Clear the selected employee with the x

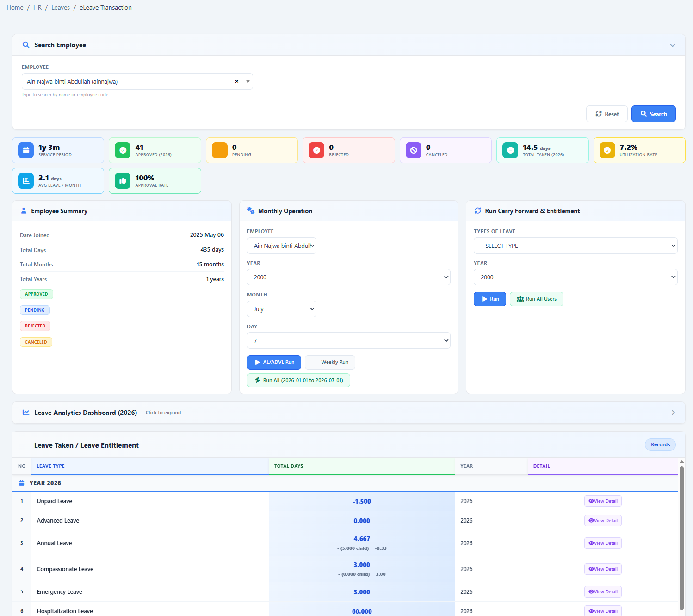tap(237, 81)
